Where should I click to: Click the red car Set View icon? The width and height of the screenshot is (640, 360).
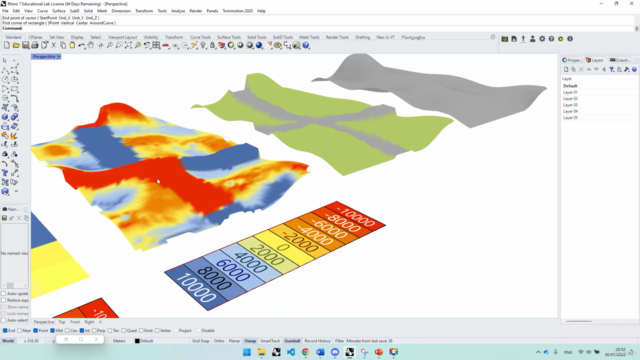166,45
